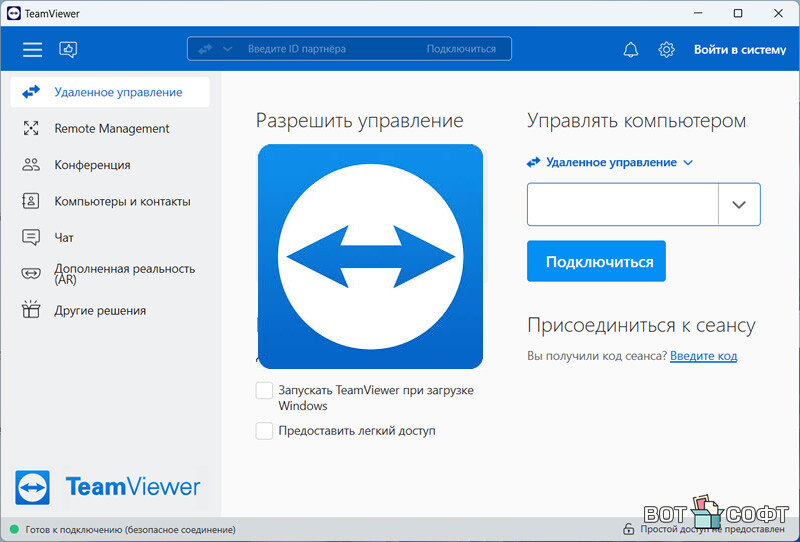Open the hamburger menu

(x=32, y=50)
